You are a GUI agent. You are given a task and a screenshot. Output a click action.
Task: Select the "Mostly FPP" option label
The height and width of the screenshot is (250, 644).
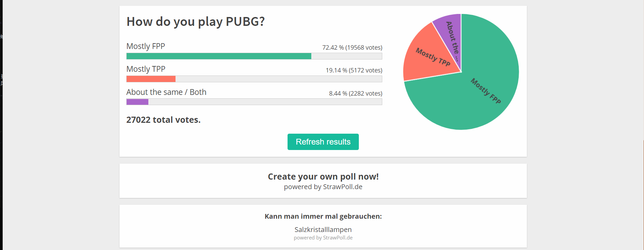[146, 46]
